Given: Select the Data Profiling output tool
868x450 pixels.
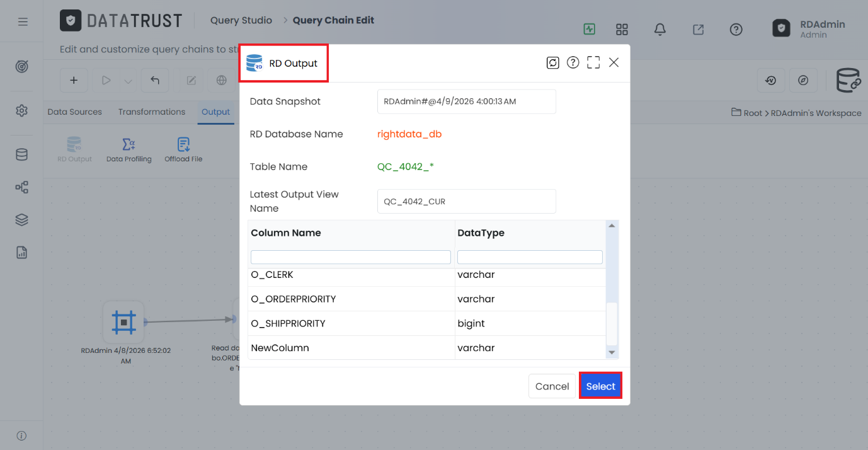Looking at the screenshot, I should 129,150.
